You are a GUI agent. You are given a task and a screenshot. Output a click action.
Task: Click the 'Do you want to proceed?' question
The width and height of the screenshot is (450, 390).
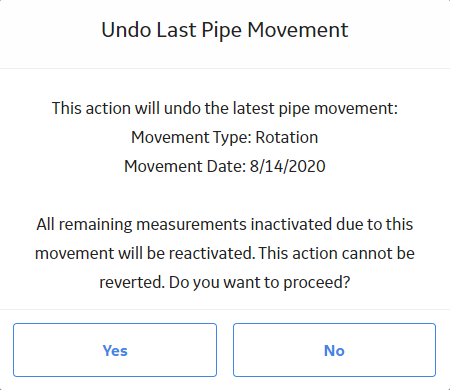point(260,283)
